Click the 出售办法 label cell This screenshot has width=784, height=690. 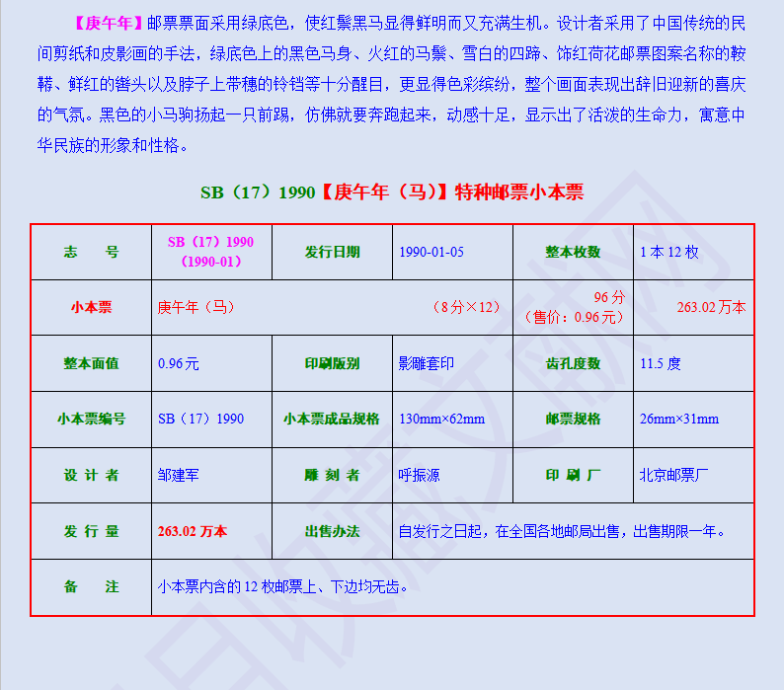coord(332,531)
